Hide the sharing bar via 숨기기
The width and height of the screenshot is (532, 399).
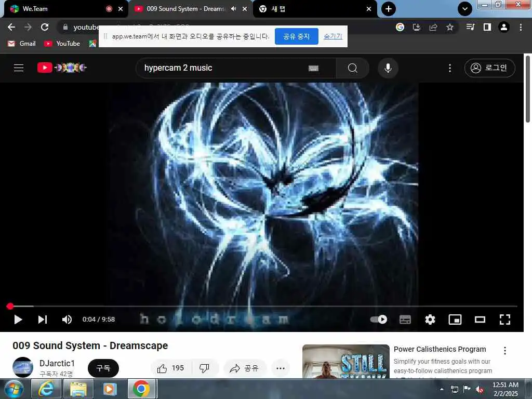coord(333,36)
